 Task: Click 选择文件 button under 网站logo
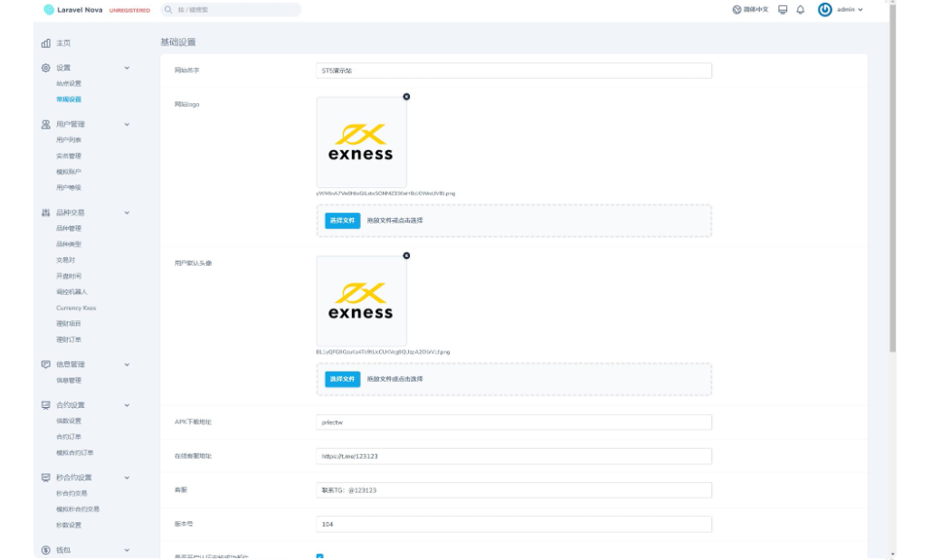(342, 221)
